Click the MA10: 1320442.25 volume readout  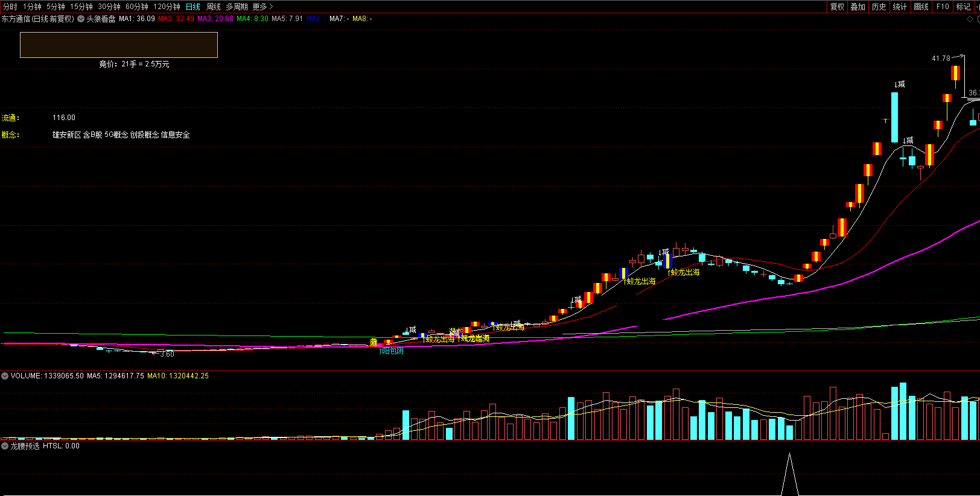[x=178, y=376]
